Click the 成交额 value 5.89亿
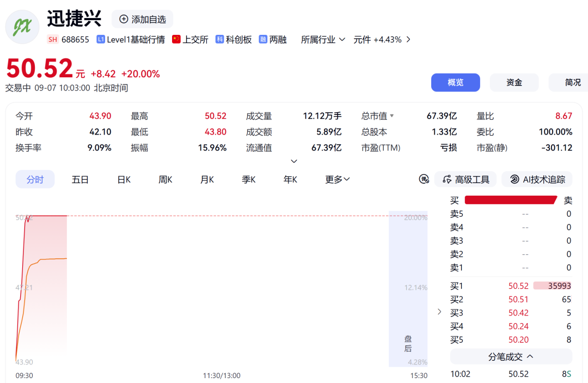This screenshot has width=588, height=383. click(329, 132)
